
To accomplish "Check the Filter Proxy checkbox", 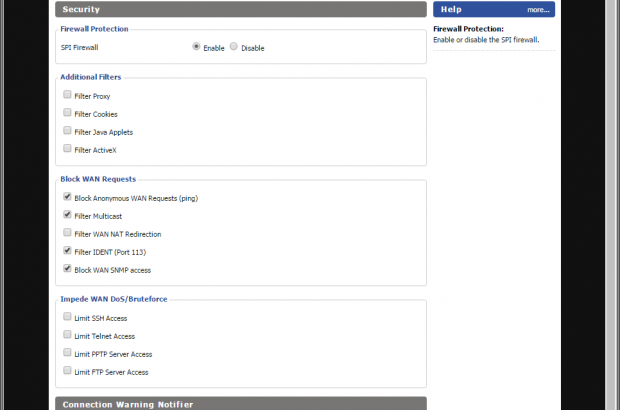I will coord(67,95).
